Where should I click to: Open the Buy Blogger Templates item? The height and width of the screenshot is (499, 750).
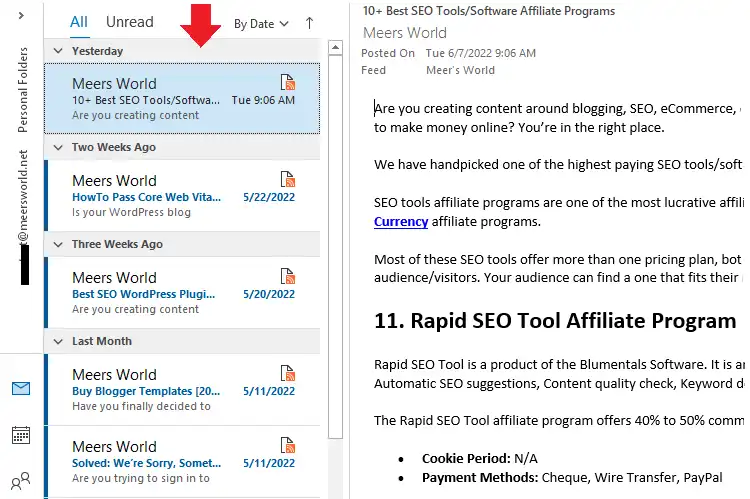[x=182, y=390]
